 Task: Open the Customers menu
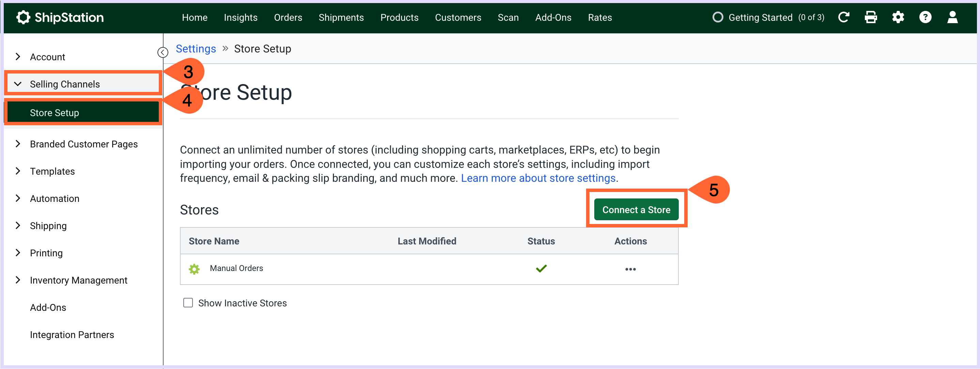click(458, 17)
